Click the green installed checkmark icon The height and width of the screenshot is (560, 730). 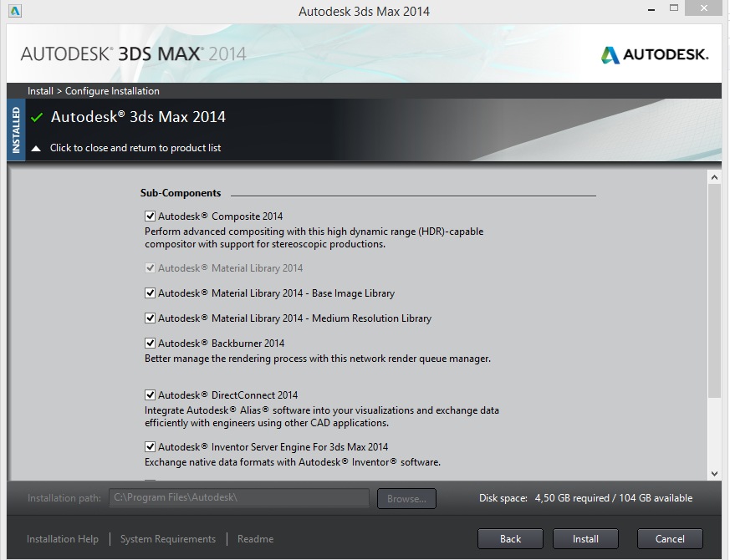(x=37, y=117)
